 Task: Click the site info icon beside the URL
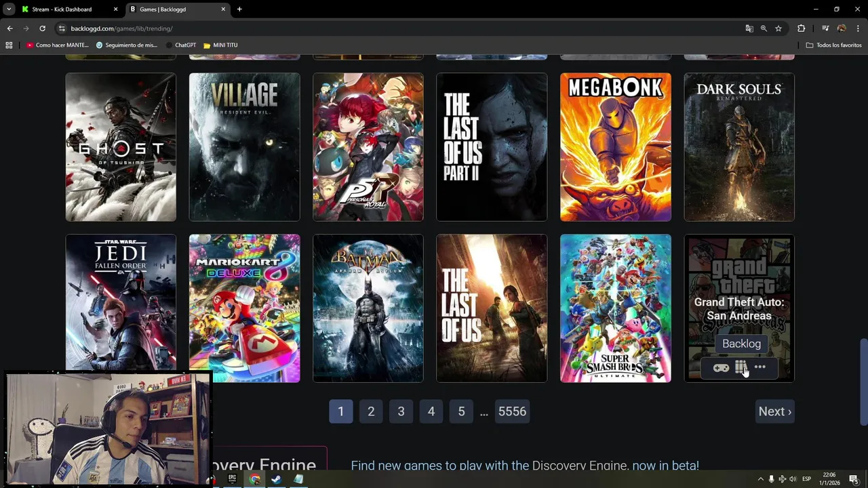pyautogui.click(x=62, y=28)
